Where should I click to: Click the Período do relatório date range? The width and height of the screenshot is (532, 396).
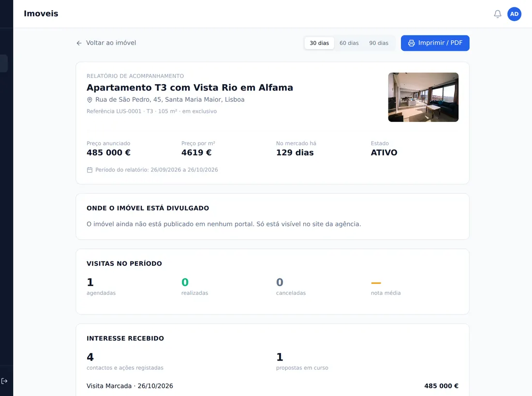[156, 170]
